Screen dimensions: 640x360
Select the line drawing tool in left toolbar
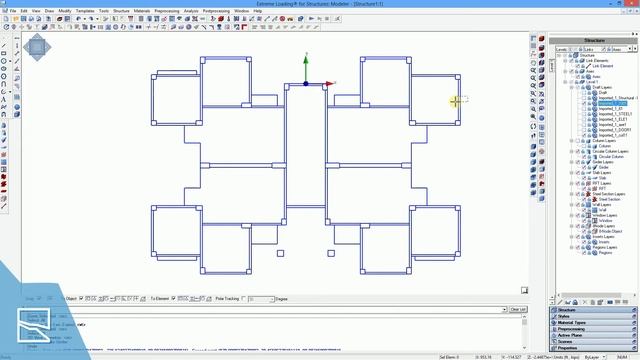(x=4, y=45)
